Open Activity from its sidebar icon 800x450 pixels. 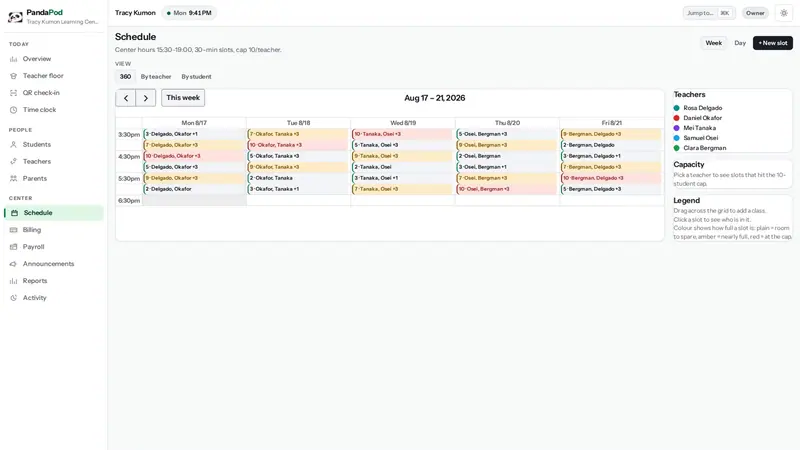(x=13, y=298)
